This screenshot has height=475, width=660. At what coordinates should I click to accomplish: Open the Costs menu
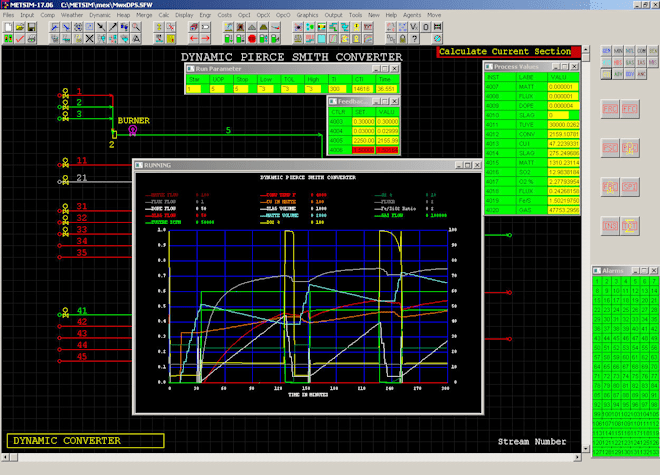tap(224, 15)
